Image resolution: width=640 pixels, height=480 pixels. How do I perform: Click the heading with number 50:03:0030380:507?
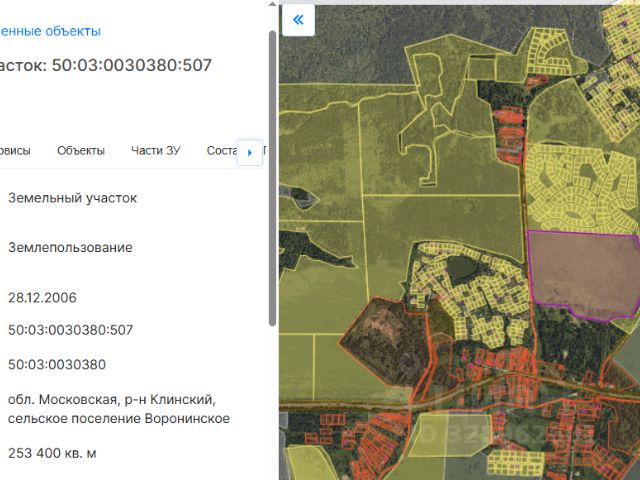pyautogui.click(x=106, y=65)
